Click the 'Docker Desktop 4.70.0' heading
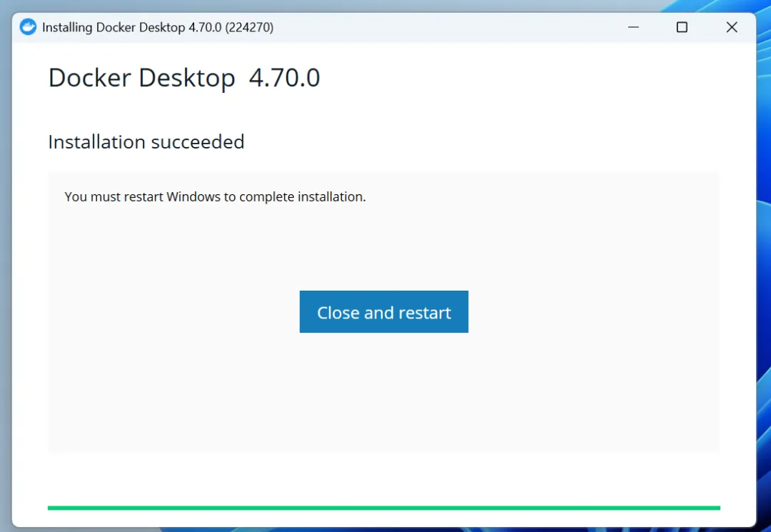This screenshot has width=771, height=532. [x=184, y=78]
